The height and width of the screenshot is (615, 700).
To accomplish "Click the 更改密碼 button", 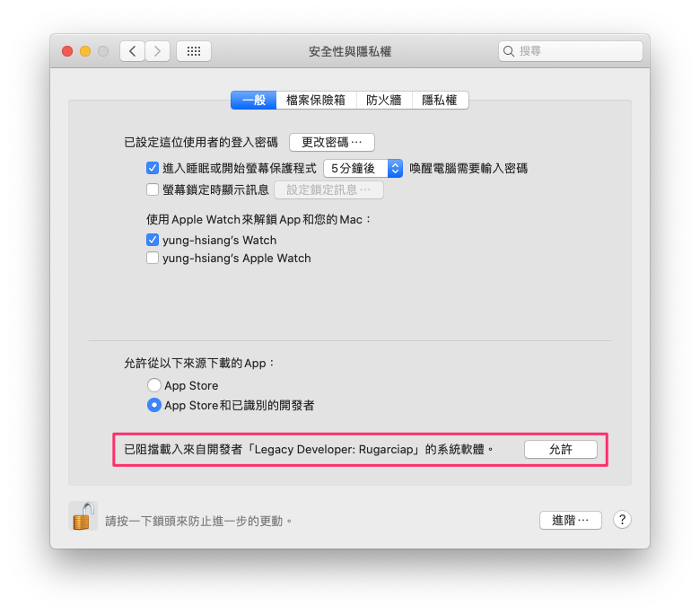I will click(332, 143).
